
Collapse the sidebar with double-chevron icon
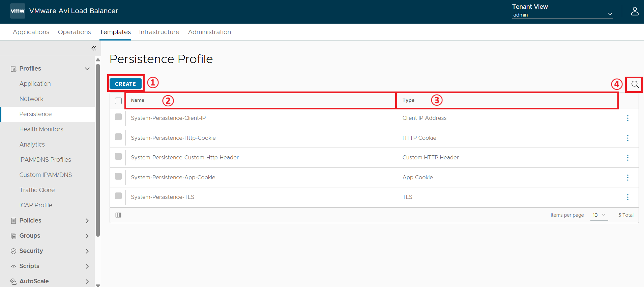tap(94, 48)
